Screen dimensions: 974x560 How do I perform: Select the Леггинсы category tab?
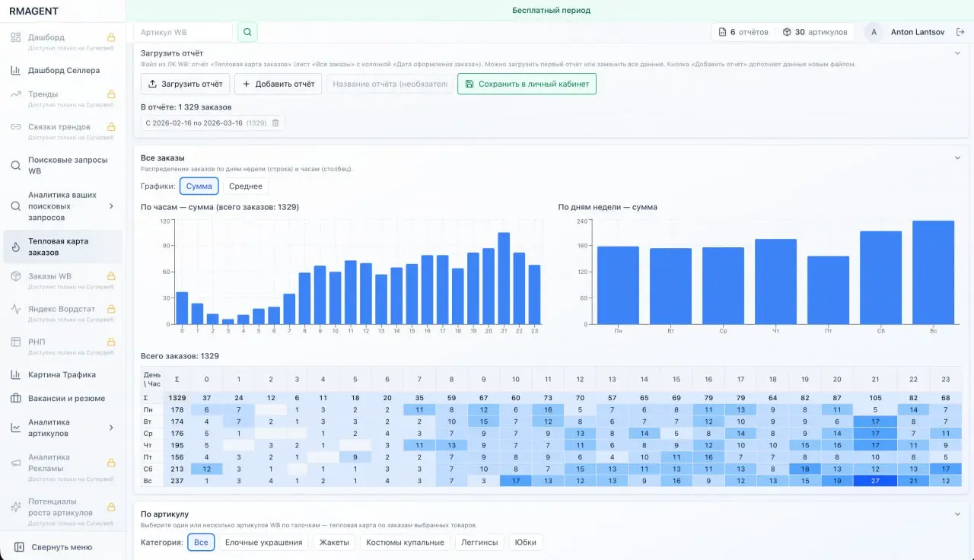coord(479,542)
